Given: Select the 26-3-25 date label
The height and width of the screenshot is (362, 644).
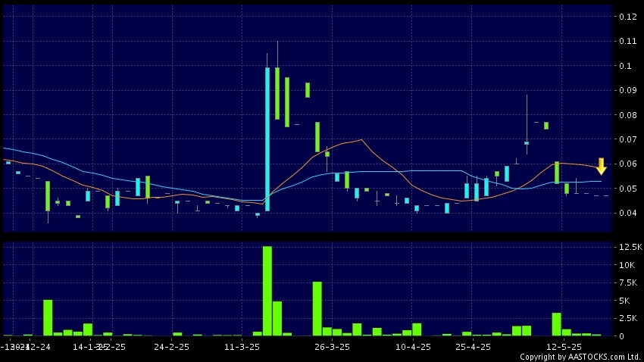Looking at the screenshot, I should coord(333,347).
